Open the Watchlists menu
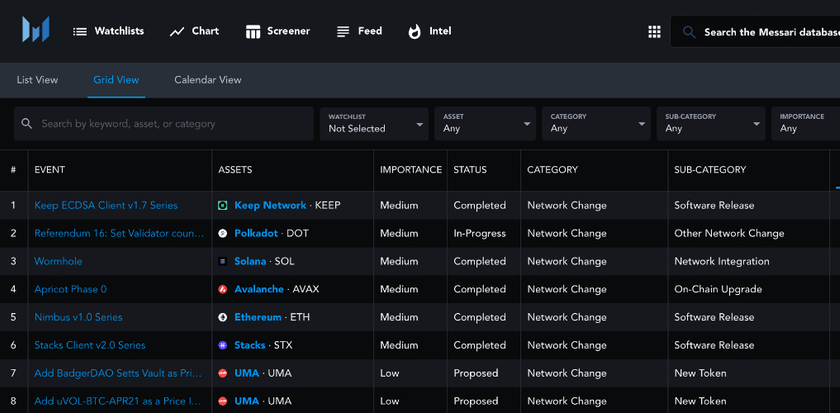 click(108, 31)
